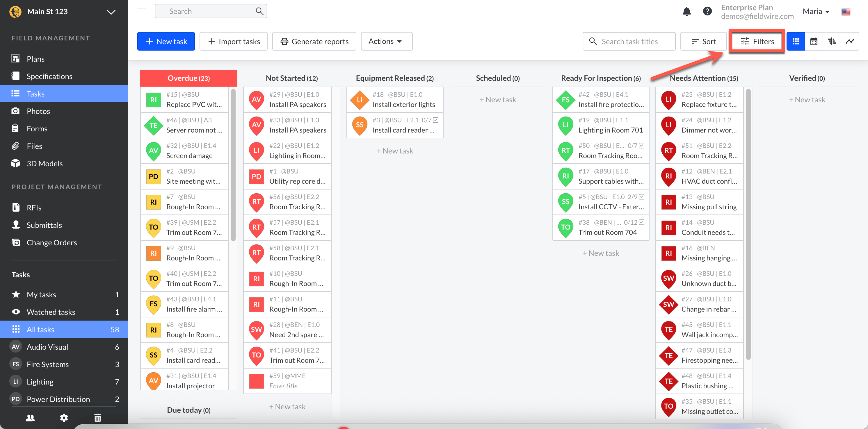Click the notifications bell icon
868x429 pixels.
[686, 11]
